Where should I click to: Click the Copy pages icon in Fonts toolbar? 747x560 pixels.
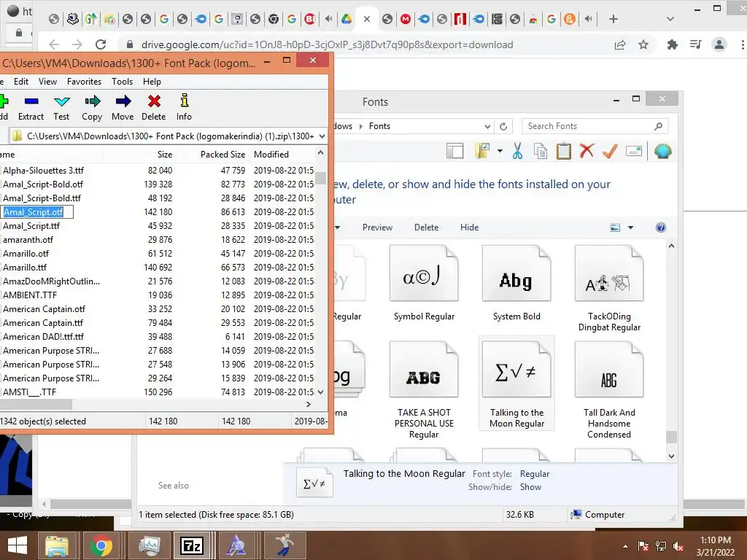tap(541, 151)
